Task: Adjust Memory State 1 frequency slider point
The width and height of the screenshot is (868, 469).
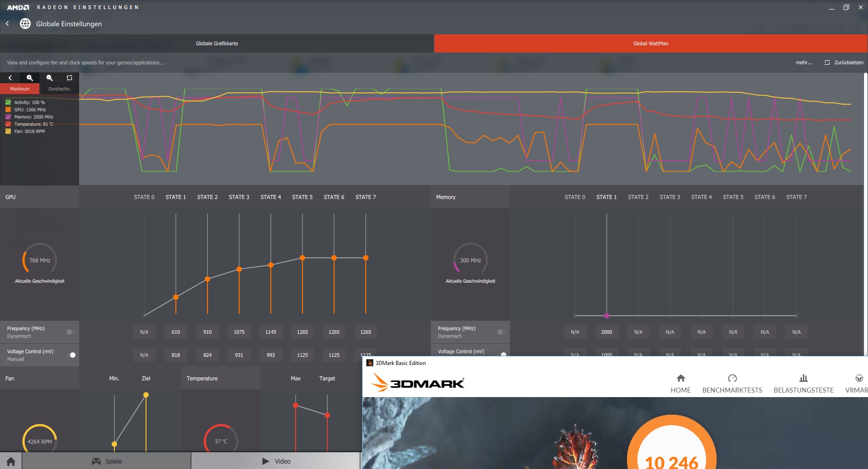Action: click(x=607, y=316)
